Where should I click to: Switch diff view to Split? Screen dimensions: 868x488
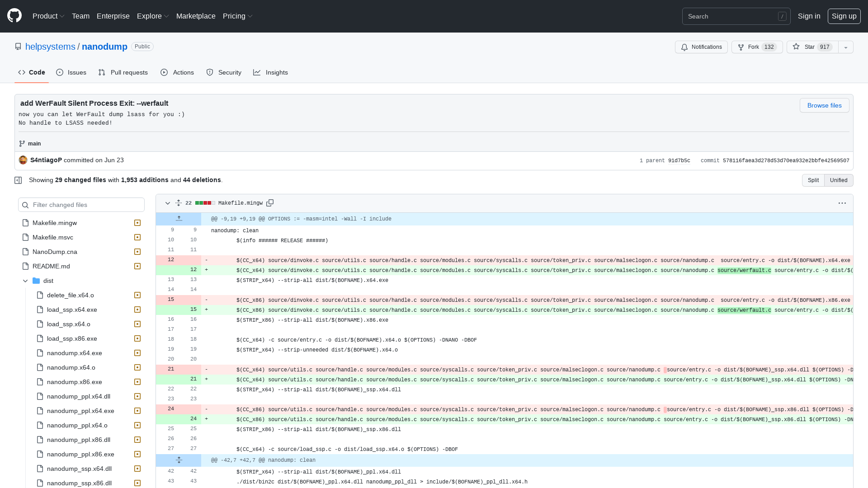(x=813, y=180)
